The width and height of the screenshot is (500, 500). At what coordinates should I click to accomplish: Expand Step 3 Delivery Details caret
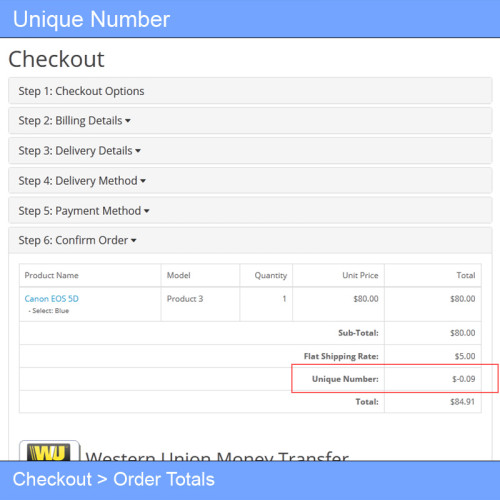point(138,151)
